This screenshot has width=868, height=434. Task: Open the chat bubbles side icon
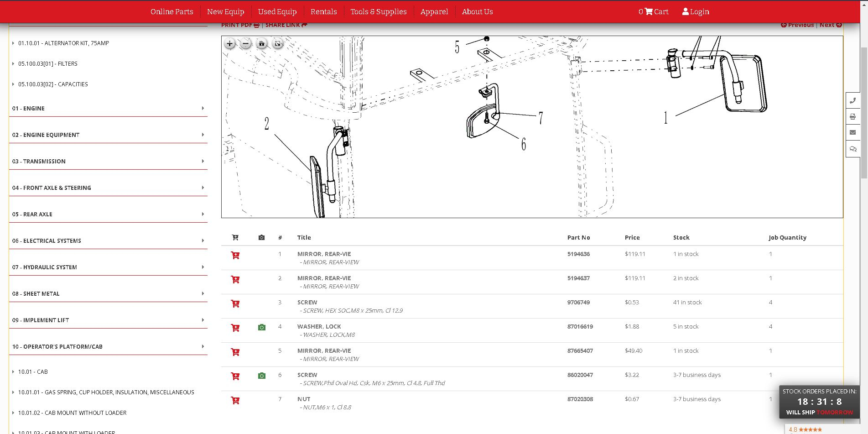pos(853,149)
